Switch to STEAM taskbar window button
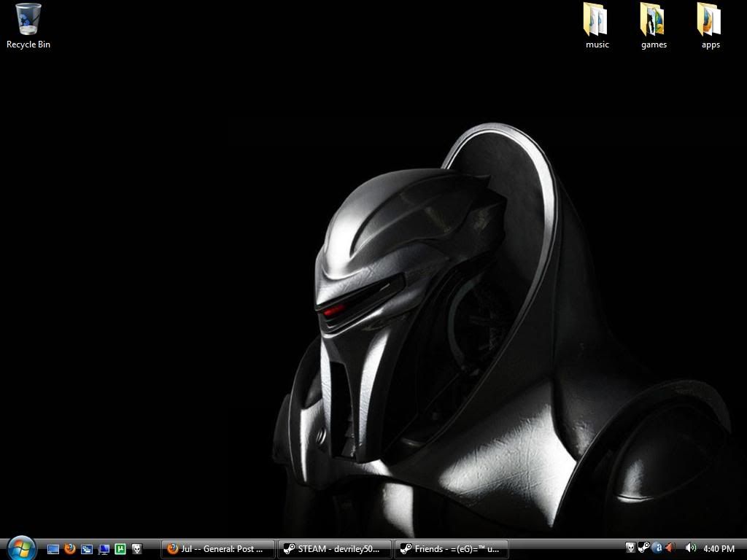The height and width of the screenshot is (560, 747). pos(334,549)
